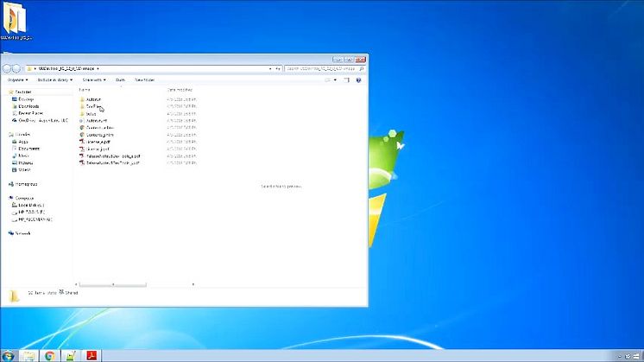Toggle the preview pane icon
The image size is (644, 362).
point(347,80)
